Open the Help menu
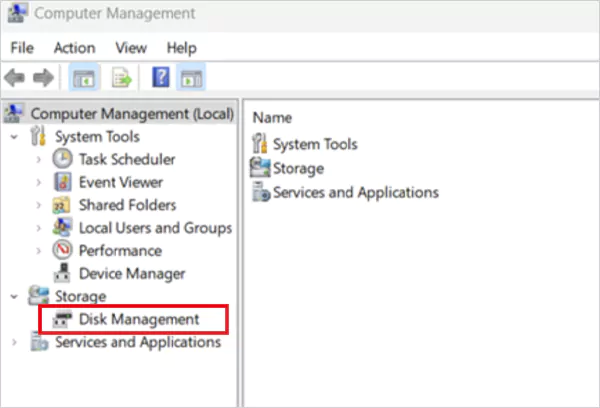 point(181,48)
